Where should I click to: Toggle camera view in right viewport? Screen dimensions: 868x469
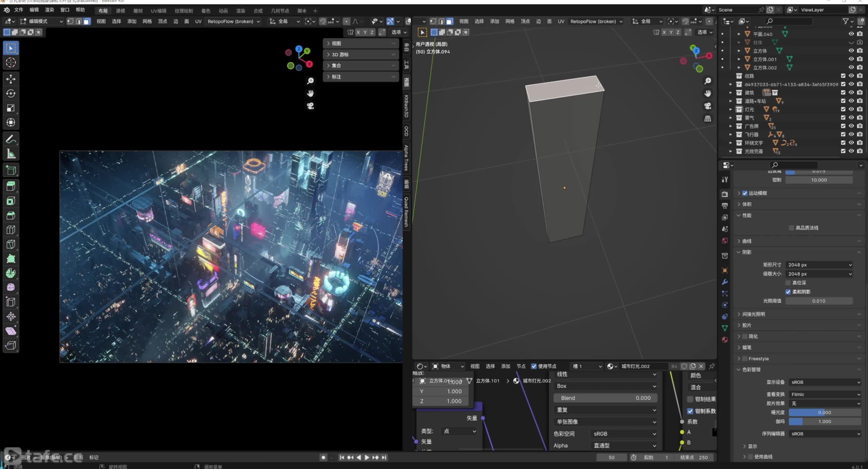click(708, 106)
